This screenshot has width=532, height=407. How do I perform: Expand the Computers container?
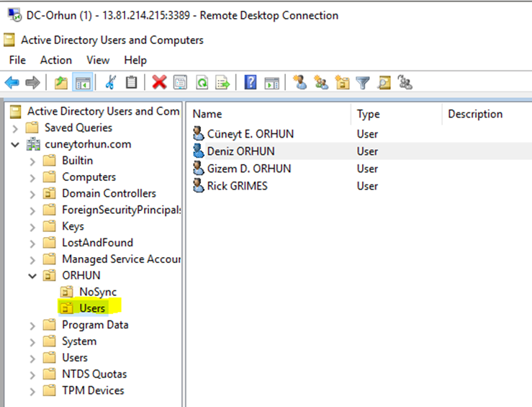click(x=32, y=177)
